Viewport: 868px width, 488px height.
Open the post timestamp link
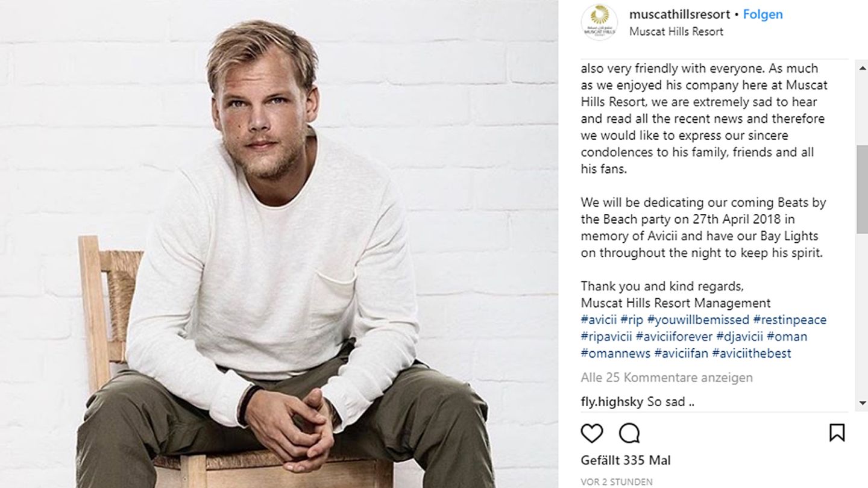616,481
